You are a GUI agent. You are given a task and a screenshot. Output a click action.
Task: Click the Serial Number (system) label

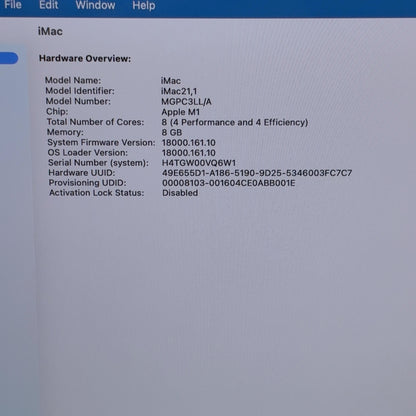pyautogui.click(x=98, y=163)
